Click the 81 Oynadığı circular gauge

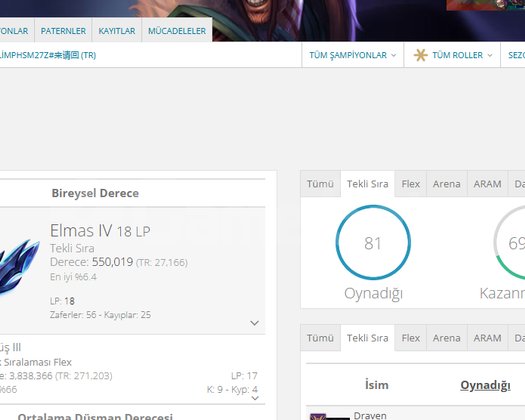[x=373, y=242]
